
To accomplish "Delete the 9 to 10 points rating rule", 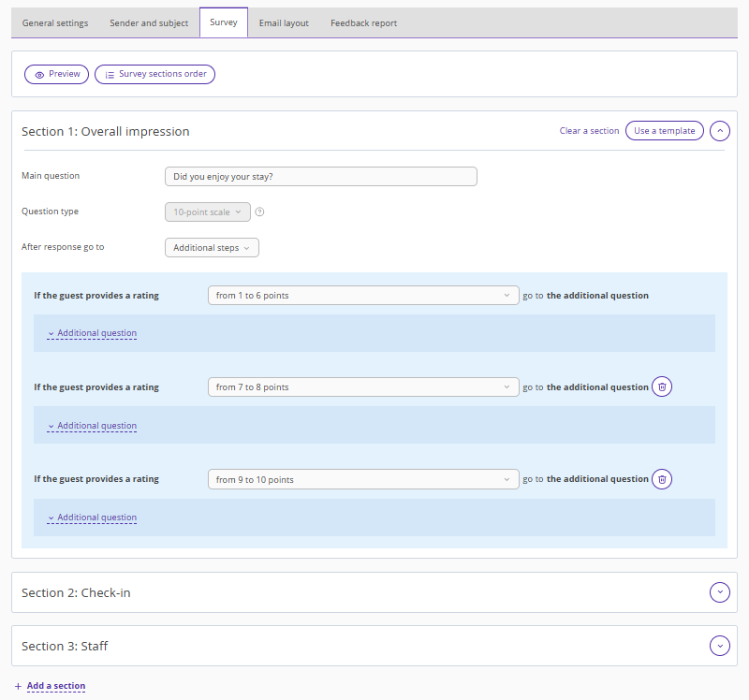I will click(x=662, y=479).
